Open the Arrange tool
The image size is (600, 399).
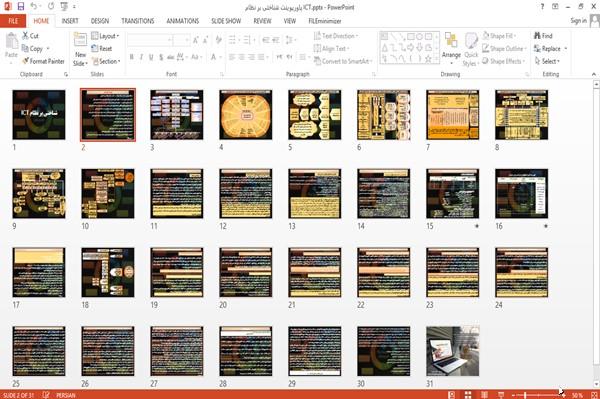click(x=451, y=48)
